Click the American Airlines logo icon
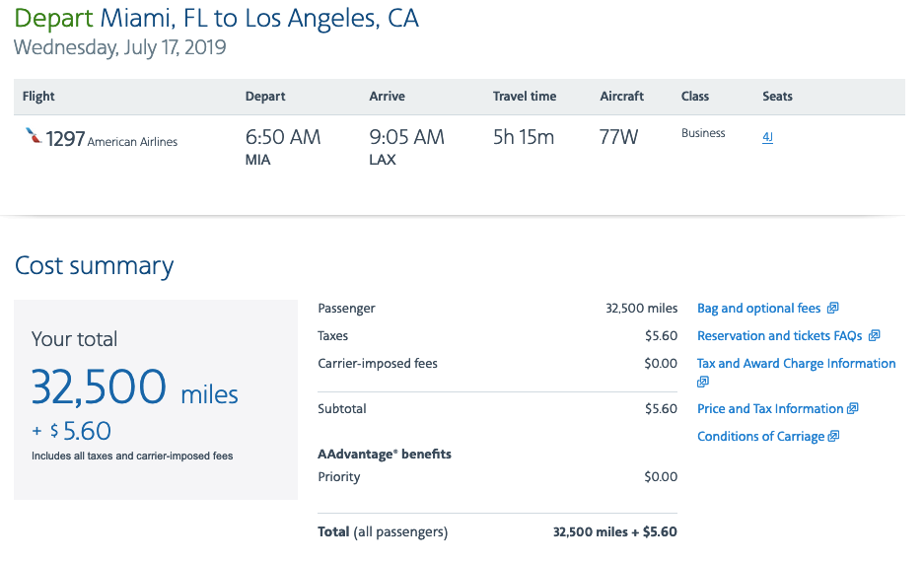The width and height of the screenshot is (924, 562). pos(34,137)
